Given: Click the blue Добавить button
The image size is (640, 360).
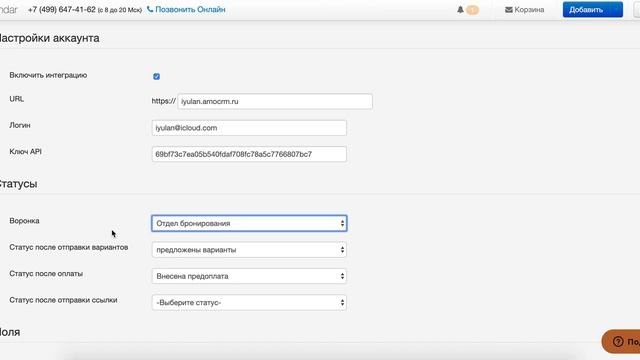Looking at the screenshot, I should click(x=593, y=9).
